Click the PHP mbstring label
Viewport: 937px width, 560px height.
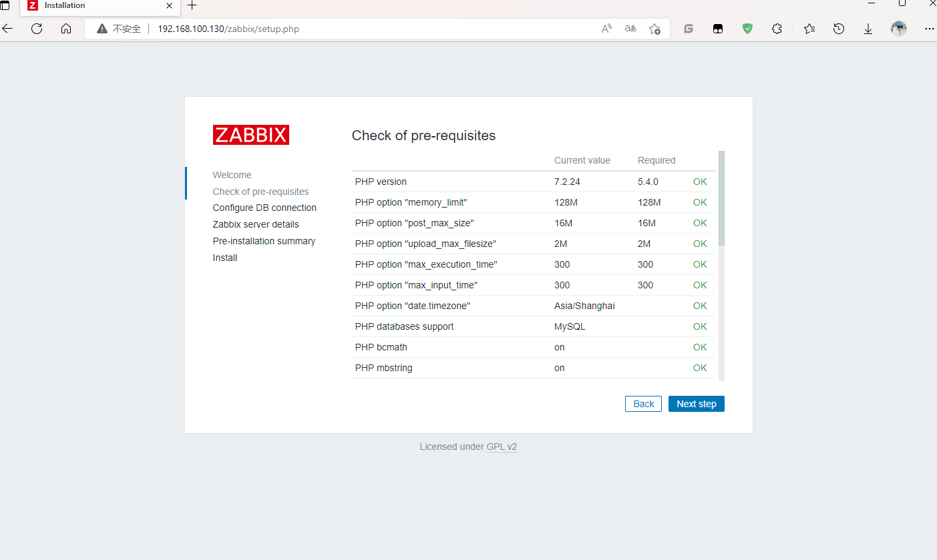click(383, 368)
